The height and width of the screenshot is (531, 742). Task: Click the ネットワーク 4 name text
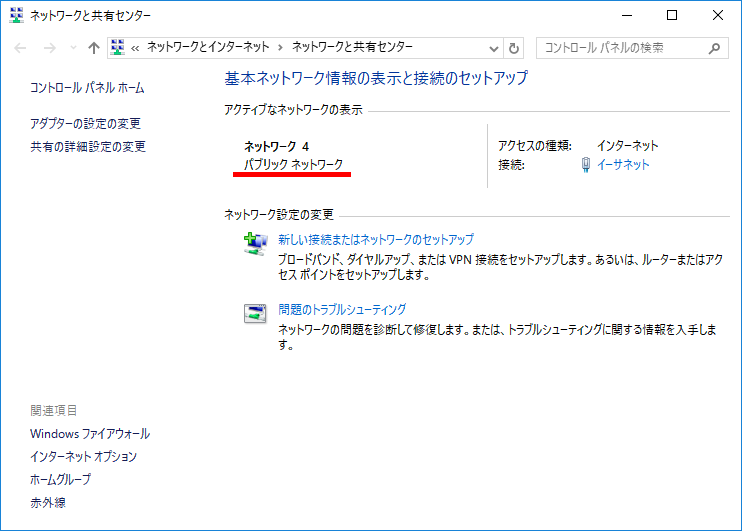(x=276, y=146)
